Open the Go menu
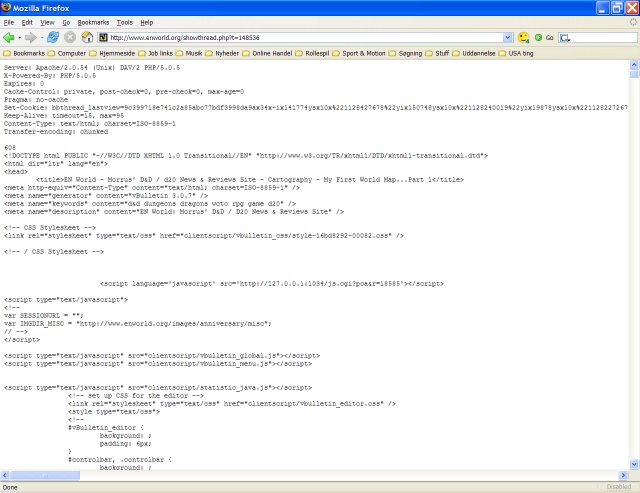Image resolution: width=640 pixels, height=493 pixels. click(x=66, y=22)
